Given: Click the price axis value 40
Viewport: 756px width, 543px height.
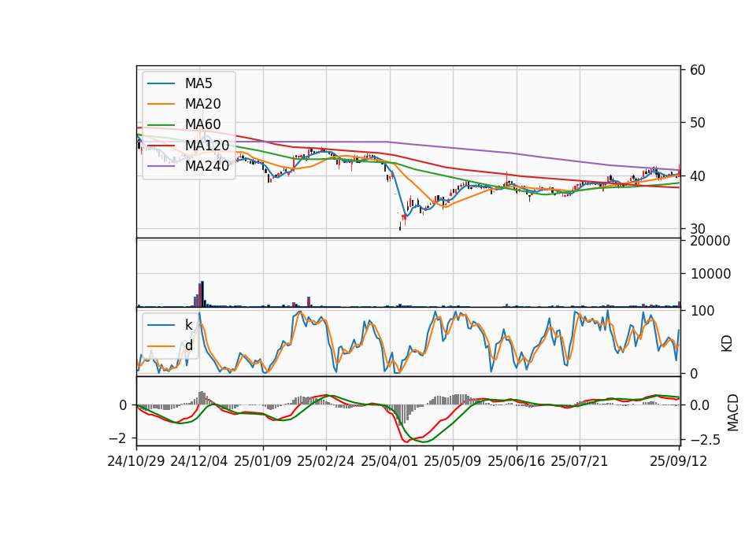Looking at the screenshot, I should click(697, 176).
